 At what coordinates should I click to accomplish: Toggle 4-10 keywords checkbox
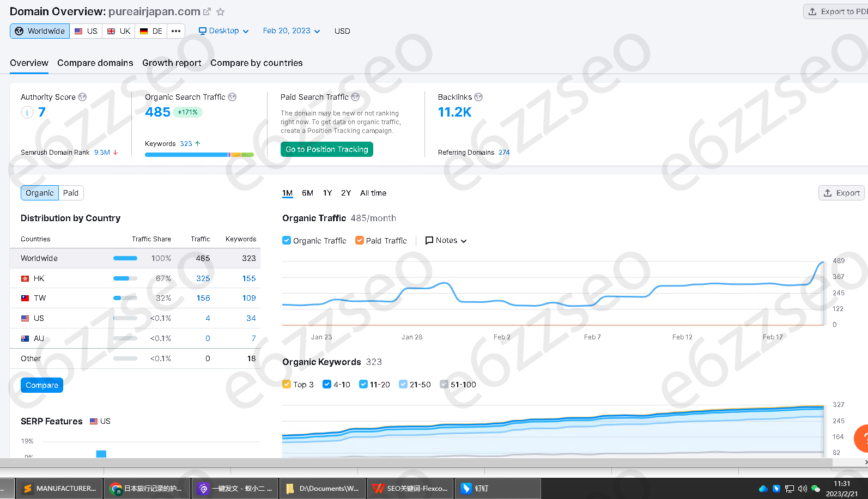(327, 384)
